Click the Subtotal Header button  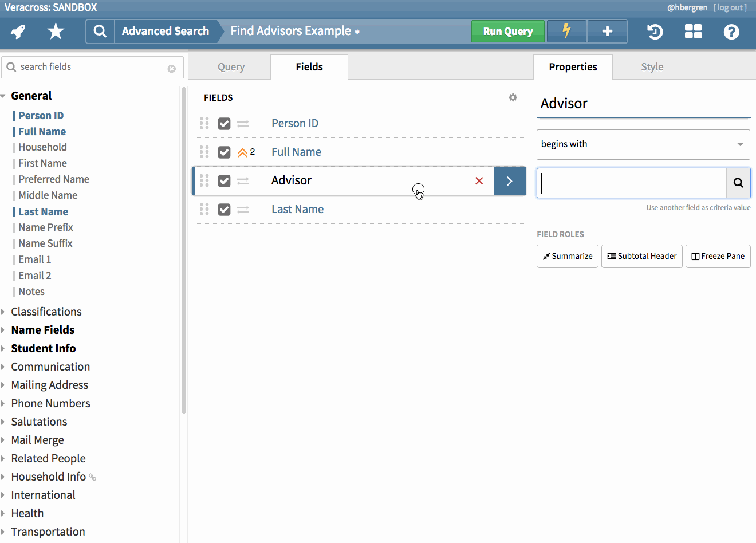(641, 256)
